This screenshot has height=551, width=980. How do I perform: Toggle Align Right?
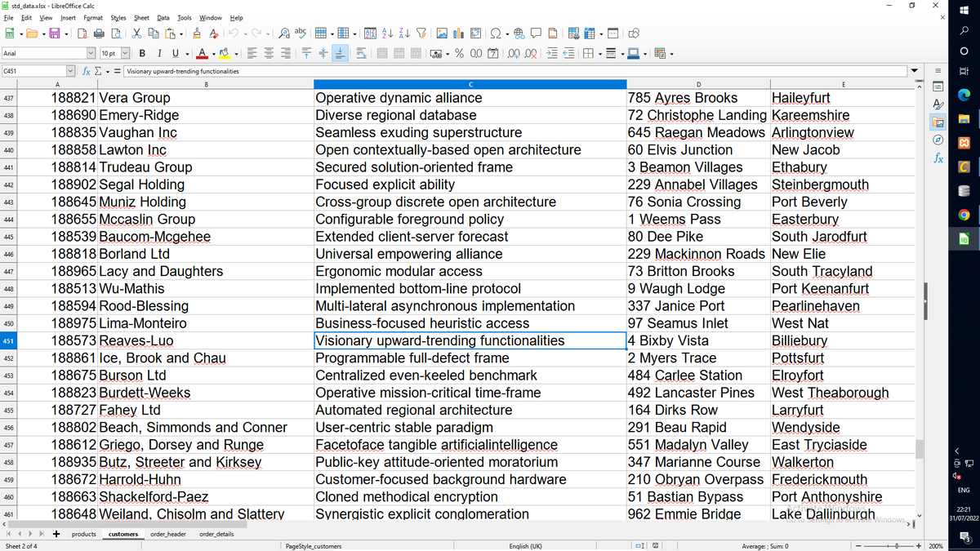click(285, 54)
